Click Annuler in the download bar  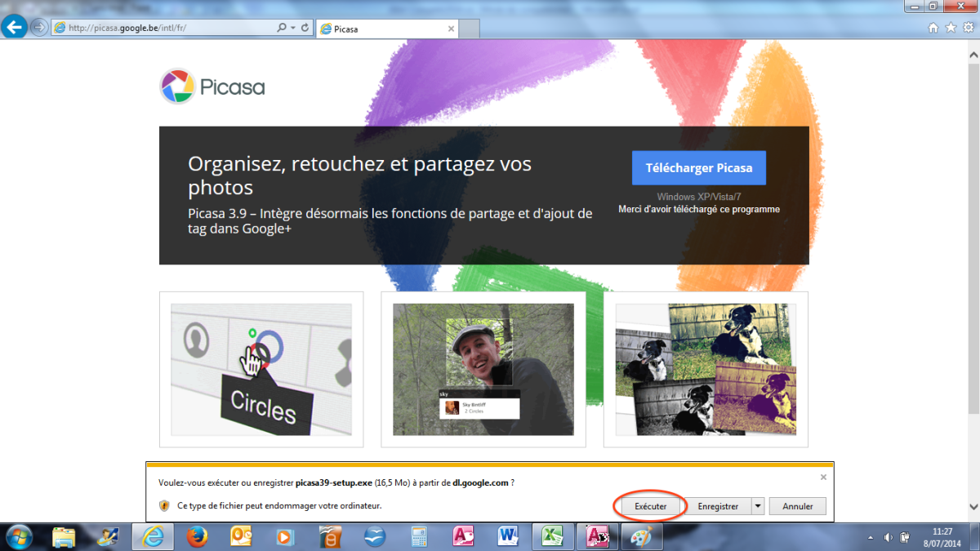(798, 506)
